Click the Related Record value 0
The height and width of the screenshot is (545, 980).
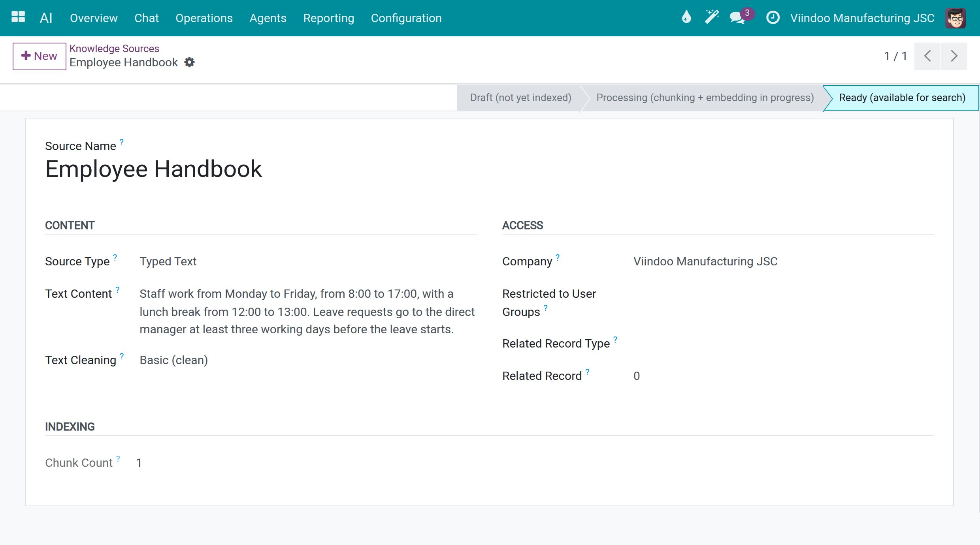pyautogui.click(x=637, y=376)
